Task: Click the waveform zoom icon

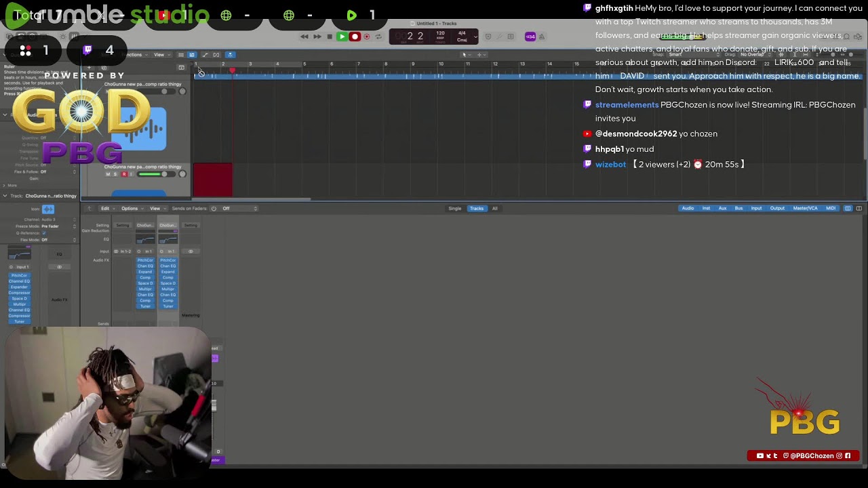Action: [781, 55]
